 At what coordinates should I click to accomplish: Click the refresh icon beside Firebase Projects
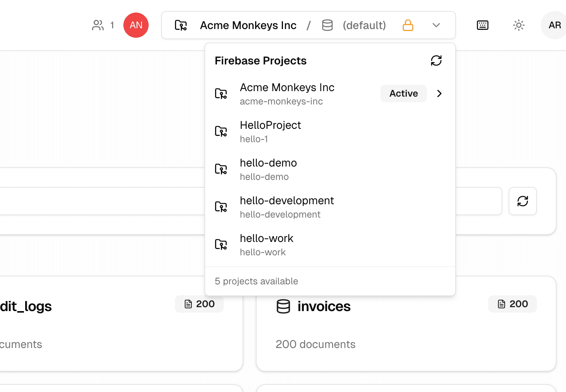(x=436, y=60)
